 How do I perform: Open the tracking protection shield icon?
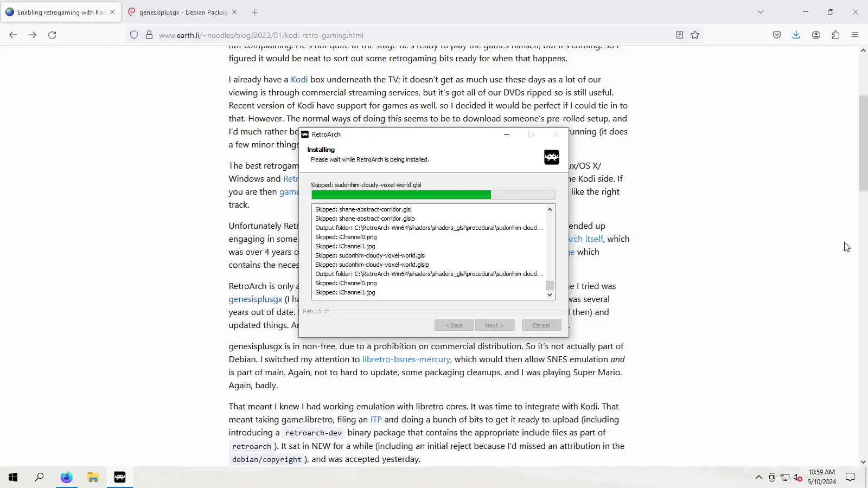[x=134, y=35]
